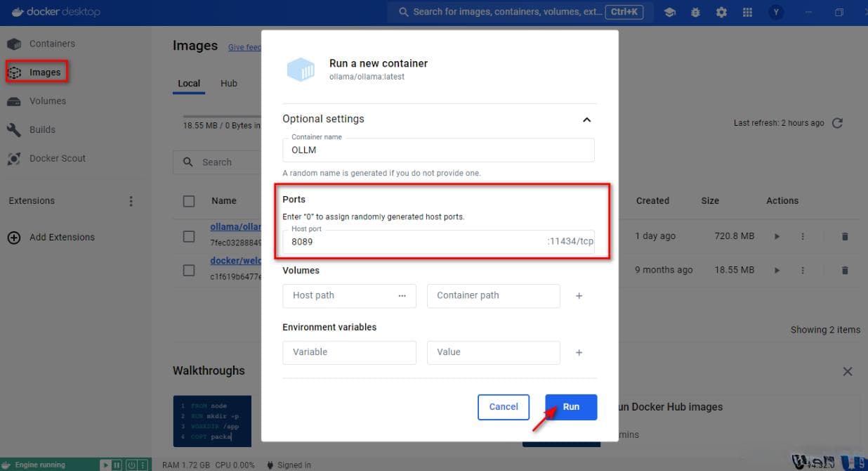Click the images Search field
The height and width of the screenshot is (471, 868).
218,162
